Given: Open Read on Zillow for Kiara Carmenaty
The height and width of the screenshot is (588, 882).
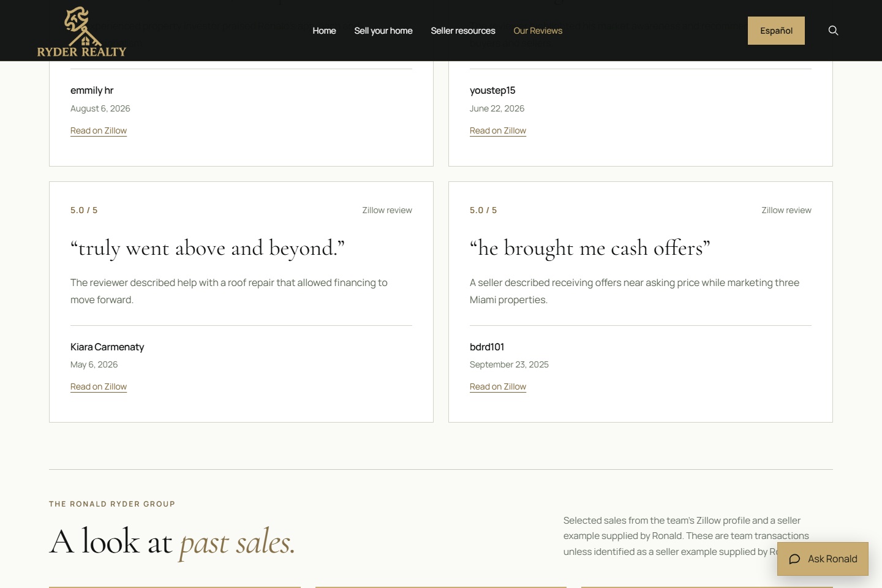Looking at the screenshot, I should (x=99, y=386).
